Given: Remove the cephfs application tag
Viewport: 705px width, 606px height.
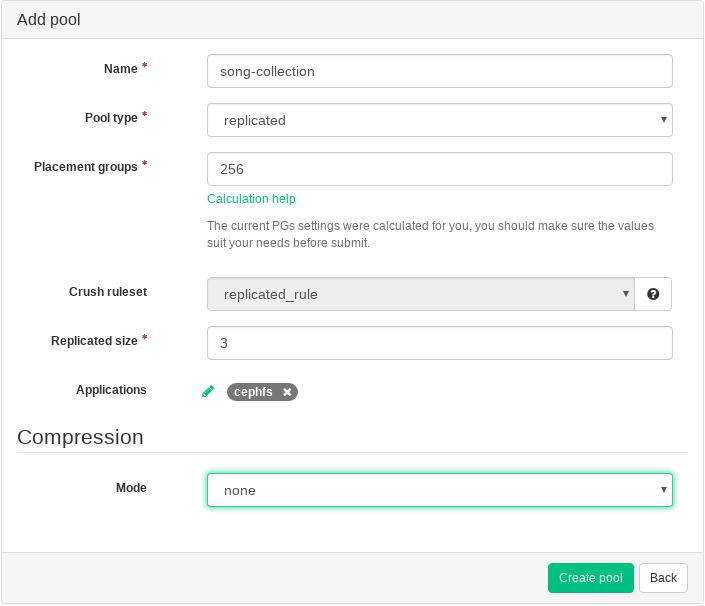Looking at the screenshot, I should [x=287, y=392].
